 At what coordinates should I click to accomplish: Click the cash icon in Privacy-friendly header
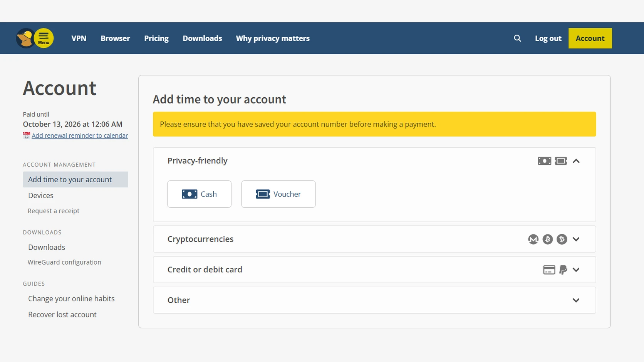pos(544,161)
